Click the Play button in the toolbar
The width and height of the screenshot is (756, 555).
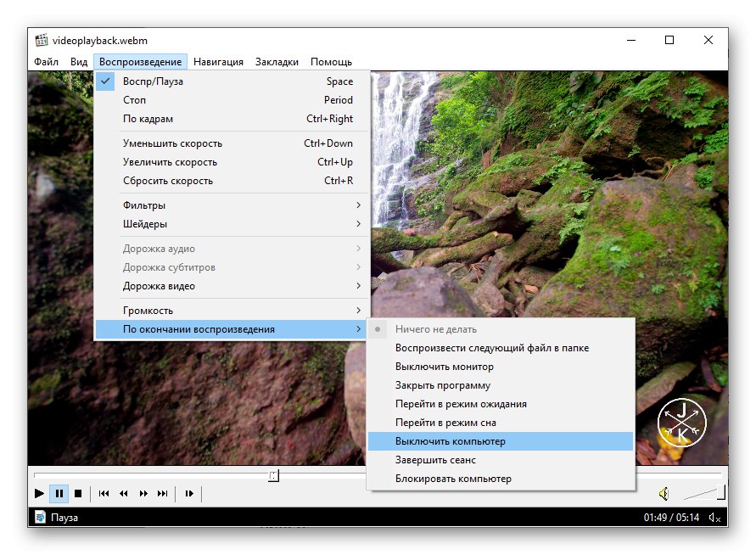point(40,493)
